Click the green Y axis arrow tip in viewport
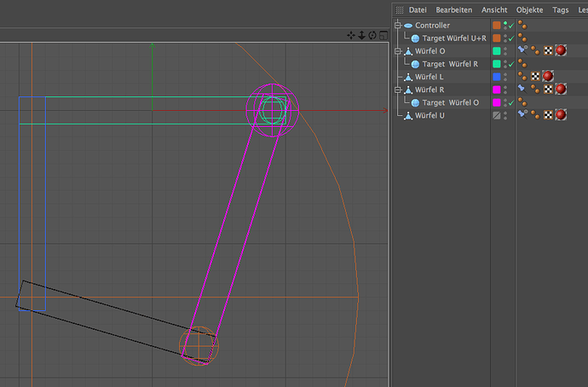This screenshot has width=588, height=387. point(153,46)
